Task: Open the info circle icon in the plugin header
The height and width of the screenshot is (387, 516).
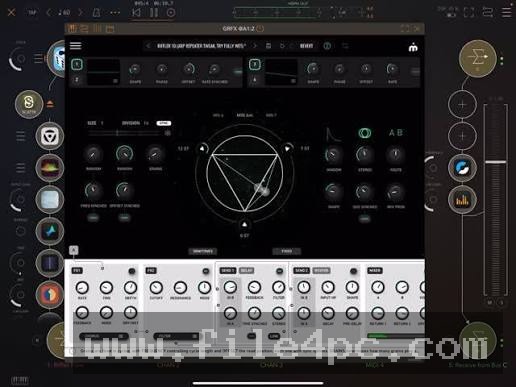Action: [327, 46]
